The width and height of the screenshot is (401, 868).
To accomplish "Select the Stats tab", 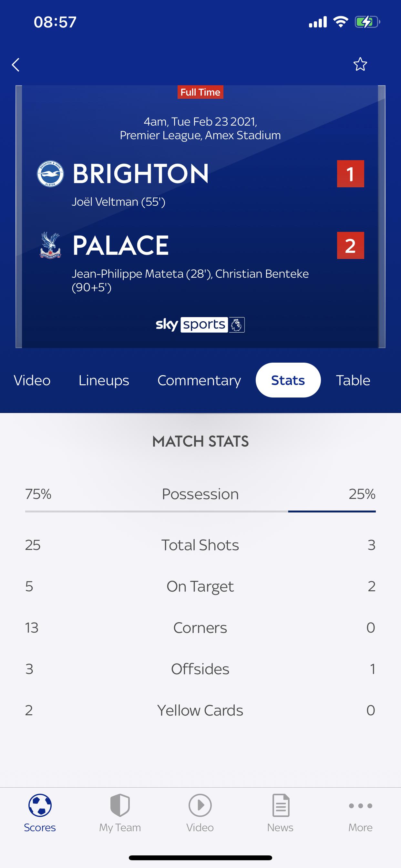I will coord(288,380).
